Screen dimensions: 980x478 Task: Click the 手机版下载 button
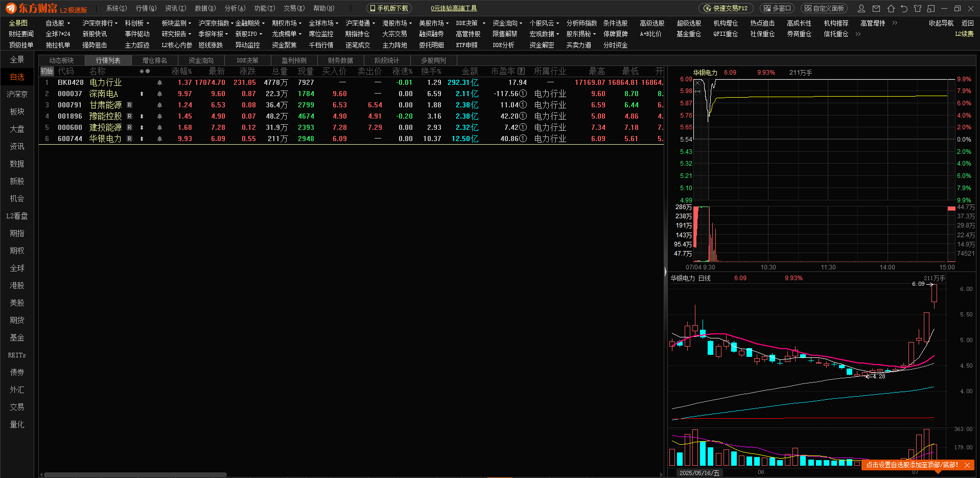[389, 9]
